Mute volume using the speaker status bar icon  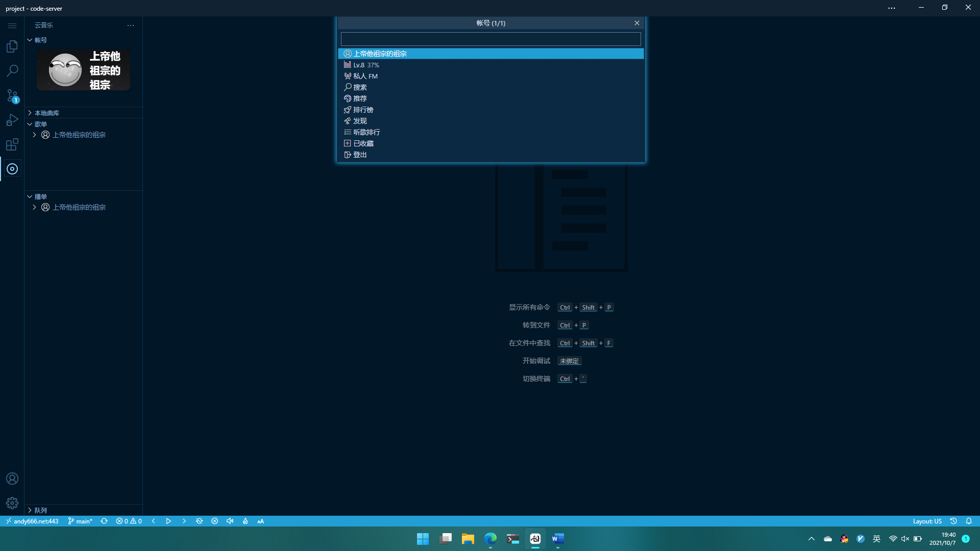coord(230,521)
